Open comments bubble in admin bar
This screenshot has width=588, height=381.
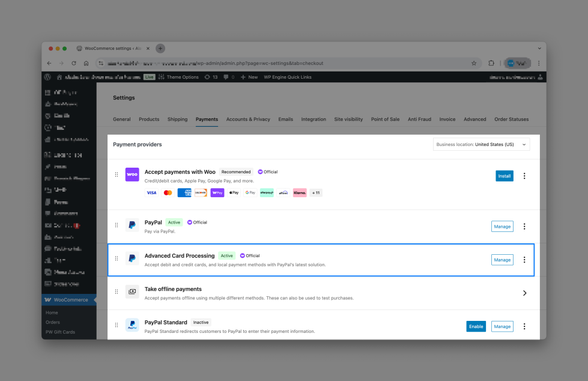click(229, 77)
